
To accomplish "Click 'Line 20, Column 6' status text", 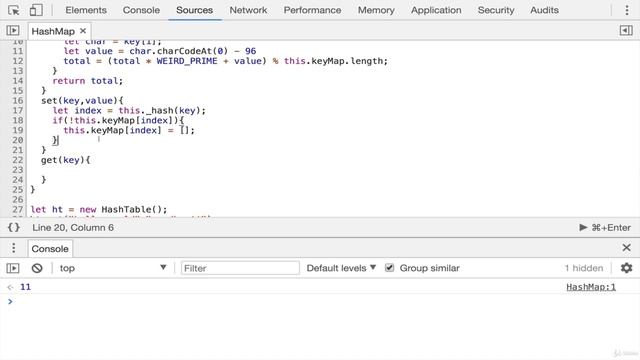I will pos(73,227).
